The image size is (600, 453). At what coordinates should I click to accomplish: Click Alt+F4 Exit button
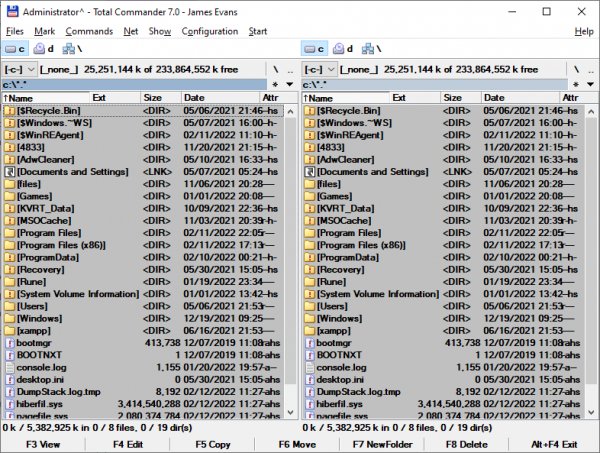tap(554, 445)
